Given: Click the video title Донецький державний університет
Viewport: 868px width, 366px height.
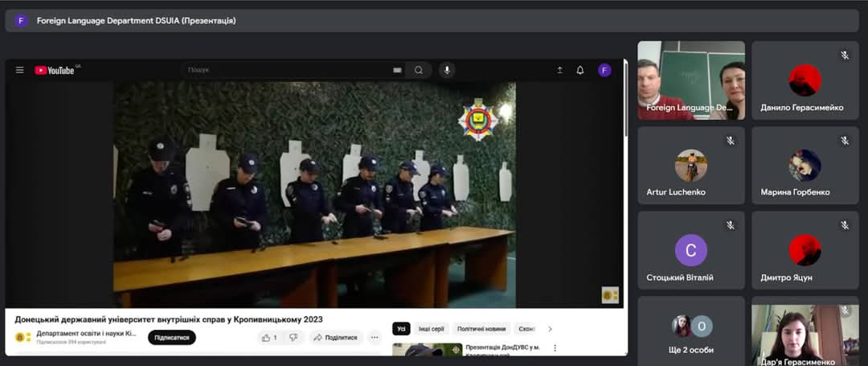Looking at the screenshot, I should click(168, 319).
